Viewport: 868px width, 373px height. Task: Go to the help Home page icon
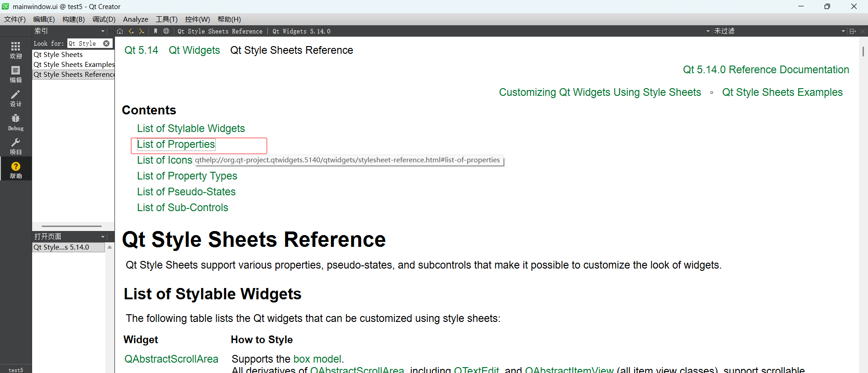pyautogui.click(x=120, y=31)
